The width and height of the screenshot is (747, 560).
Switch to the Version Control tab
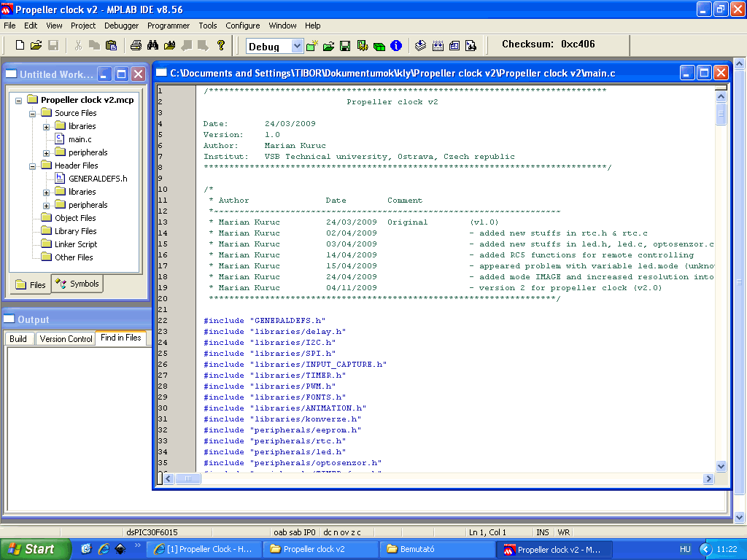pyautogui.click(x=66, y=338)
